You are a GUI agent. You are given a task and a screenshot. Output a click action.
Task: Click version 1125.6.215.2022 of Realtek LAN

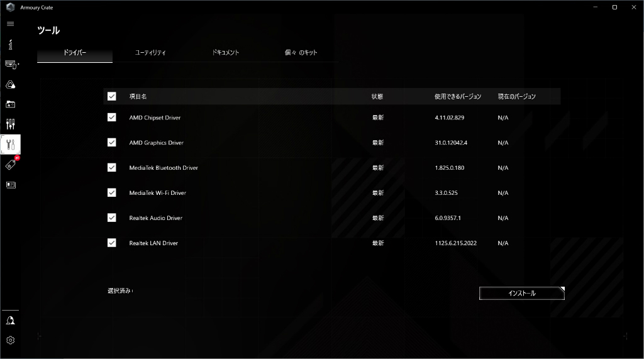coord(456,243)
